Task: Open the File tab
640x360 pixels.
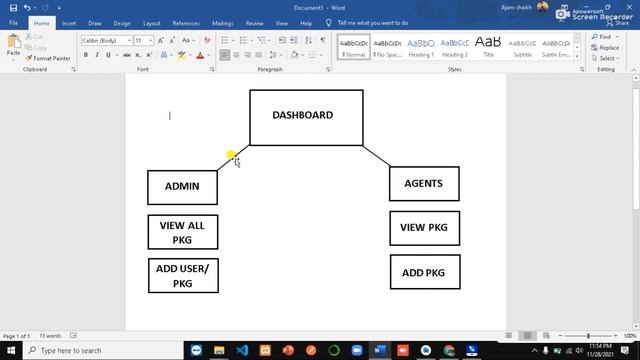Action: click(x=13, y=23)
